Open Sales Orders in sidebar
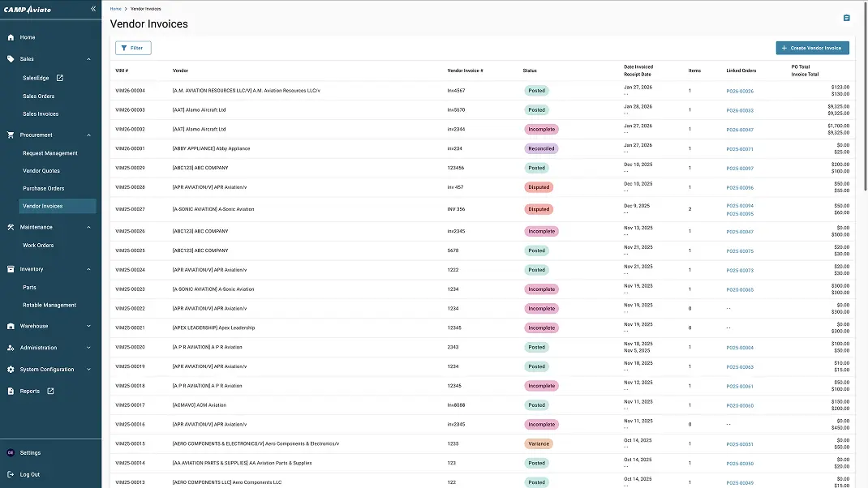 point(39,96)
